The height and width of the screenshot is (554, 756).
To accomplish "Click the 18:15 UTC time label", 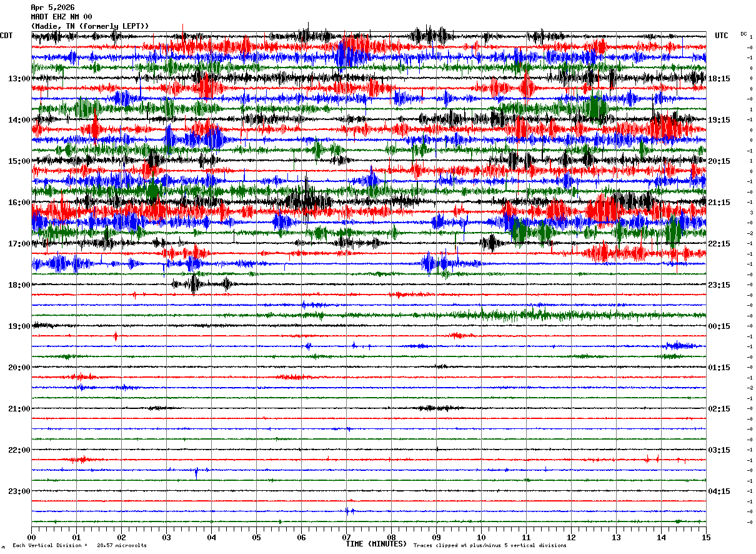I will point(719,79).
